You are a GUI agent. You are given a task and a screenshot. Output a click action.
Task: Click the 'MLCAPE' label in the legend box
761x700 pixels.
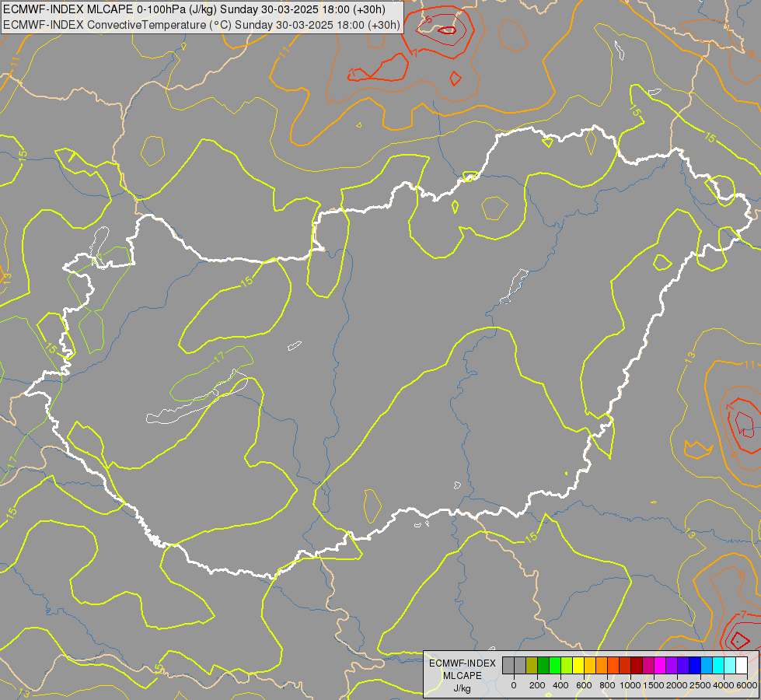pyautogui.click(x=463, y=676)
